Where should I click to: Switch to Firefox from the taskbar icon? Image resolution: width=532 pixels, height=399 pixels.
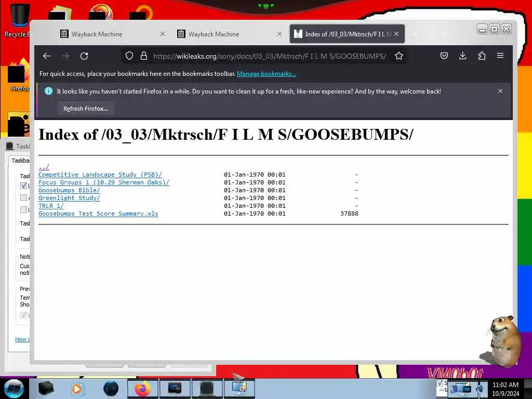coord(142,389)
